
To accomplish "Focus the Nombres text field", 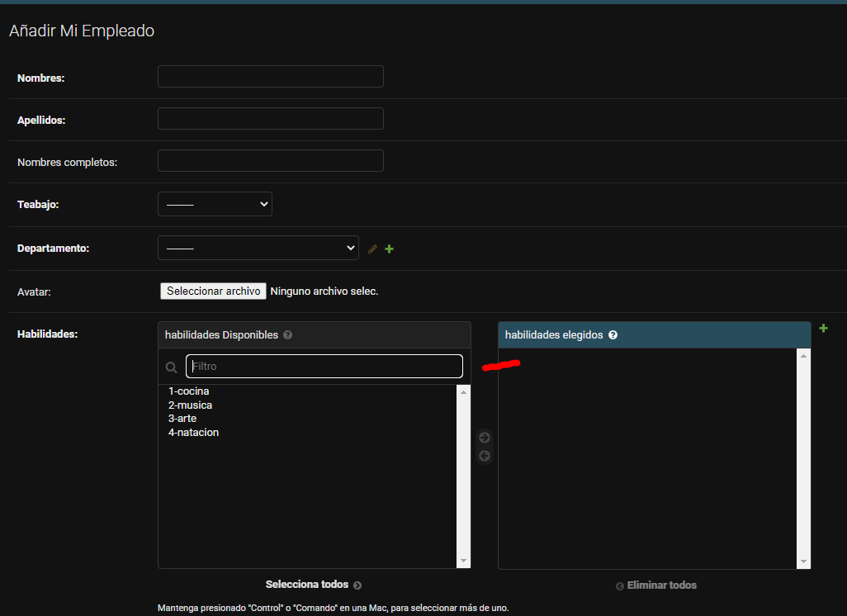I will point(270,77).
